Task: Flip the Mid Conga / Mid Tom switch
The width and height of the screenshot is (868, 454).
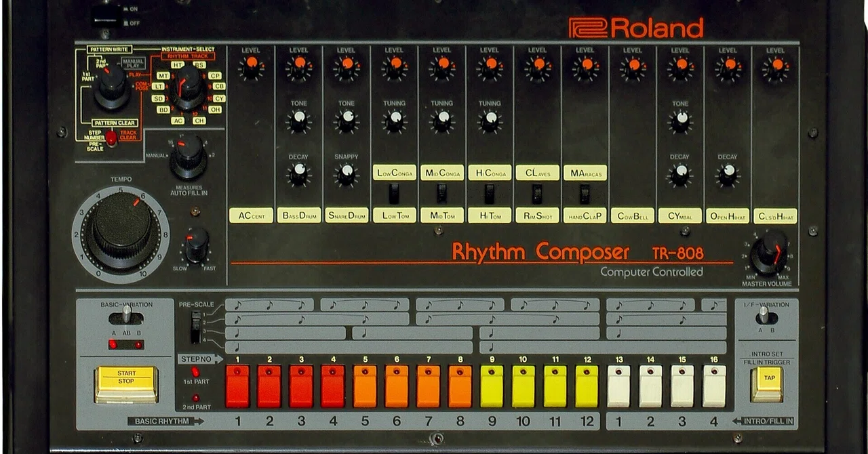Action: [441, 194]
